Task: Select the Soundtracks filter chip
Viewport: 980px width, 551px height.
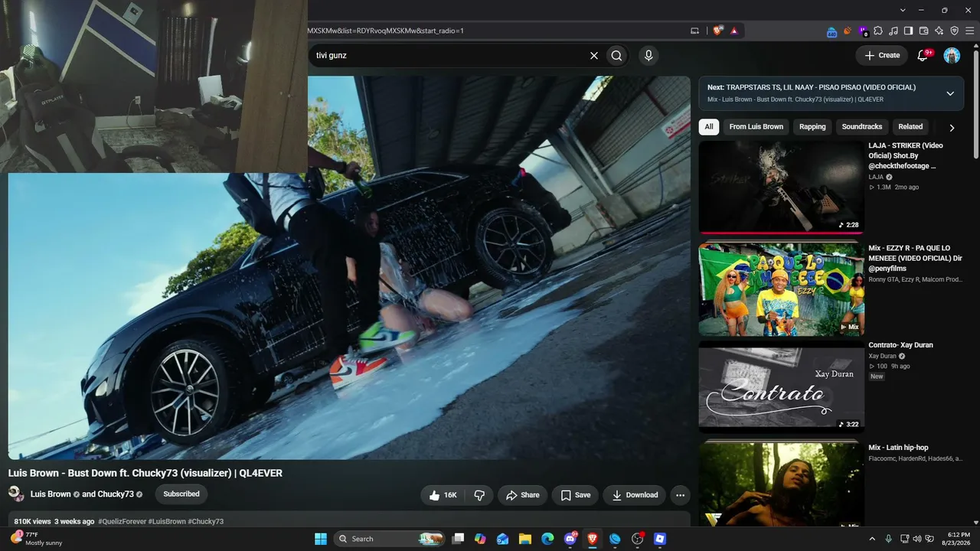Action: tap(862, 127)
